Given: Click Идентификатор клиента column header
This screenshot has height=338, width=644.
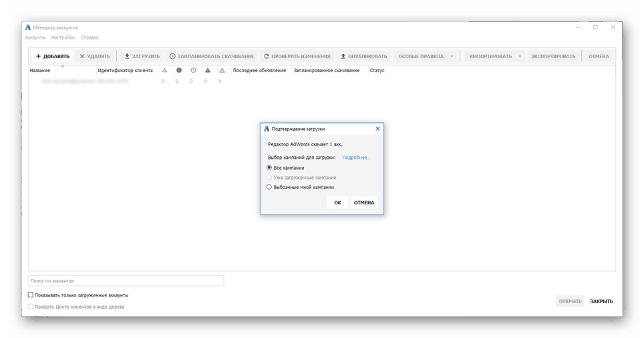Looking at the screenshot, I should point(126,70).
